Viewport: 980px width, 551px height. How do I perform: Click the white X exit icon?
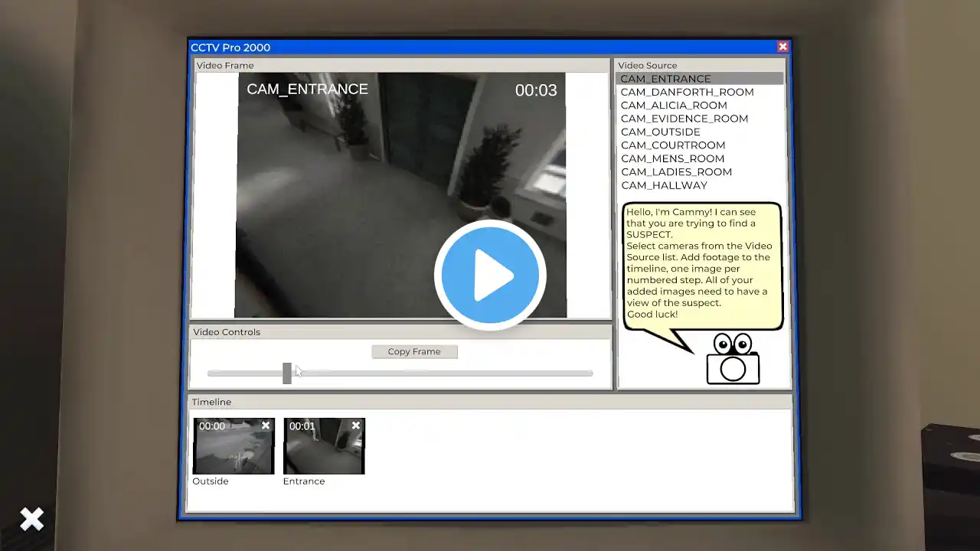coord(32,519)
